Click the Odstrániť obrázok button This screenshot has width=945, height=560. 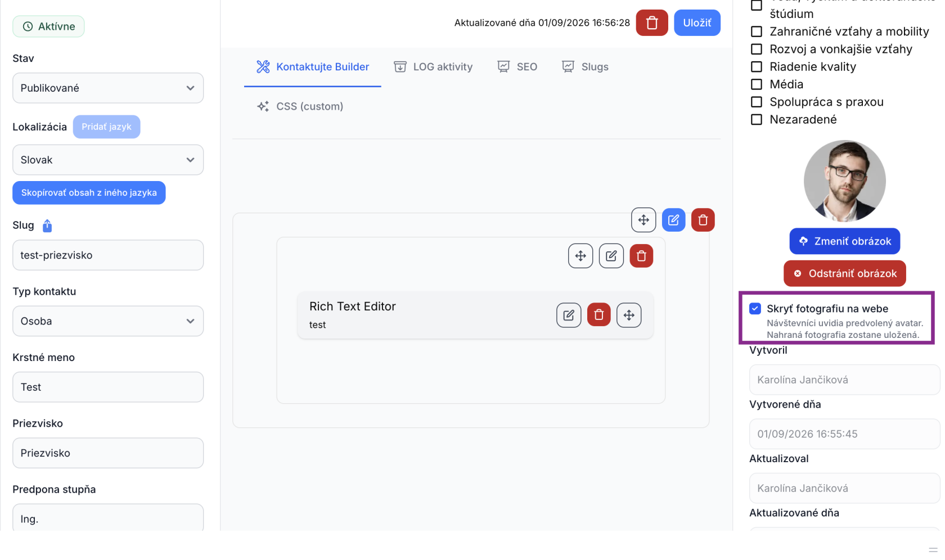click(845, 273)
